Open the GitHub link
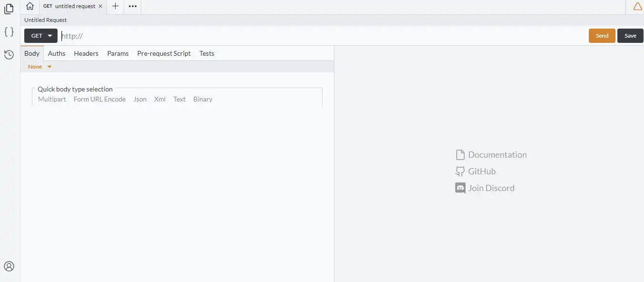The width and height of the screenshot is (644, 282). click(x=482, y=171)
